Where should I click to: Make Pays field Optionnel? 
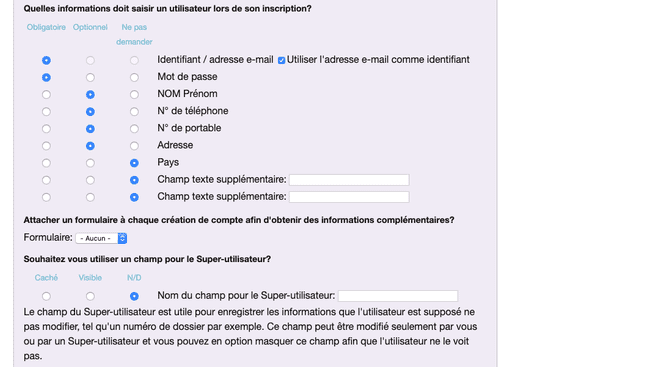(x=90, y=163)
